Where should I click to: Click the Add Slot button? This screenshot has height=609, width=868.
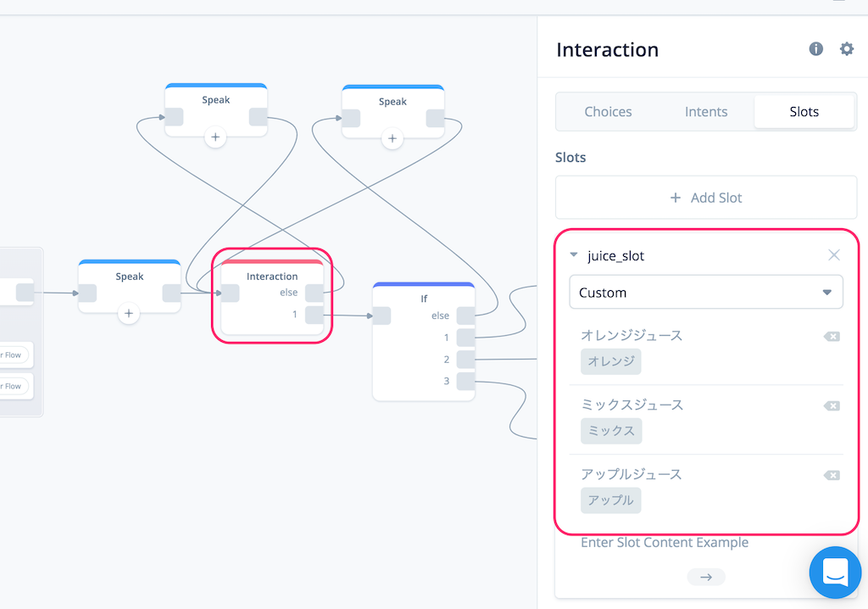pyautogui.click(x=706, y=198)
